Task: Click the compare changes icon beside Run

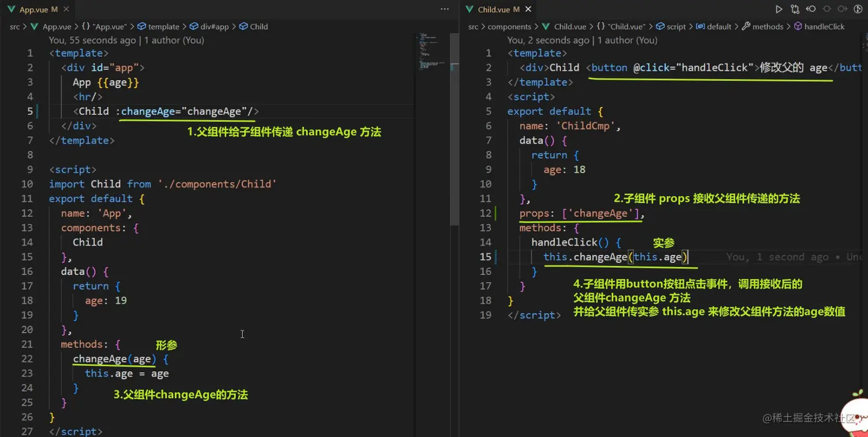Action: [795, 9]
